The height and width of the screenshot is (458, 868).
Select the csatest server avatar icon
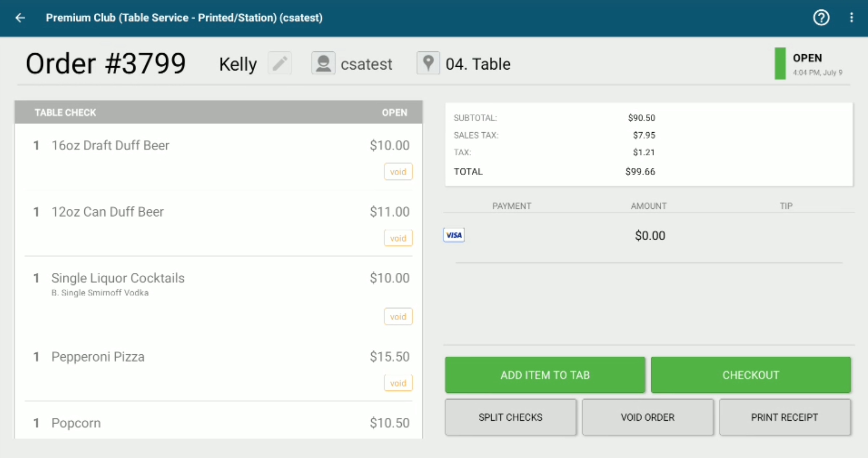pos(323,63)
